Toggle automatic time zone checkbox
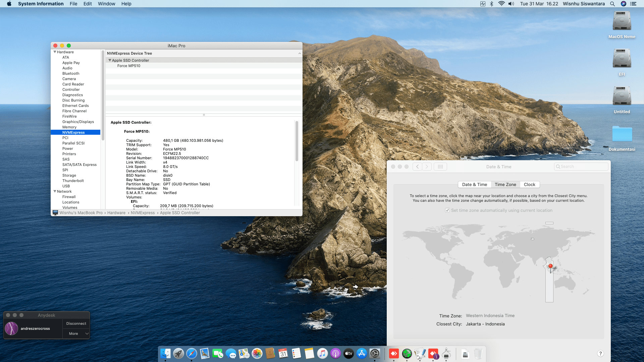The image size is (644, 362). pyautogui.click(x=447, y=210)
